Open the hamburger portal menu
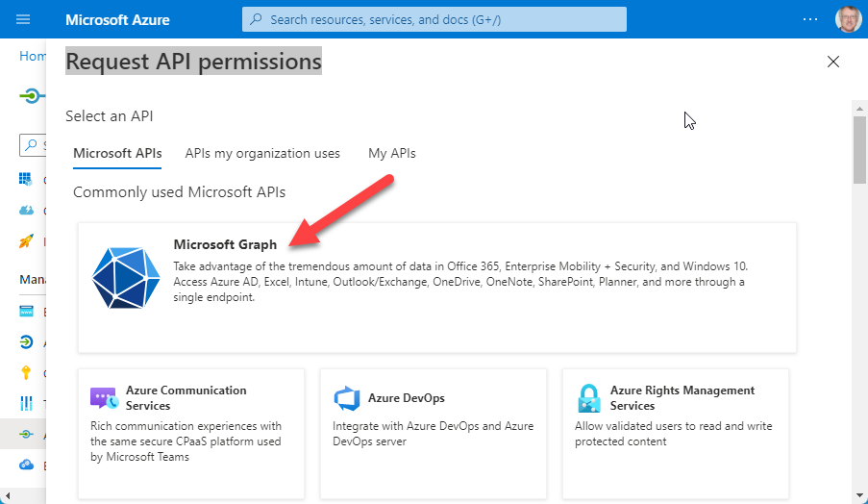The width and height of the screenshot is (868, 504). coord(23,19)
